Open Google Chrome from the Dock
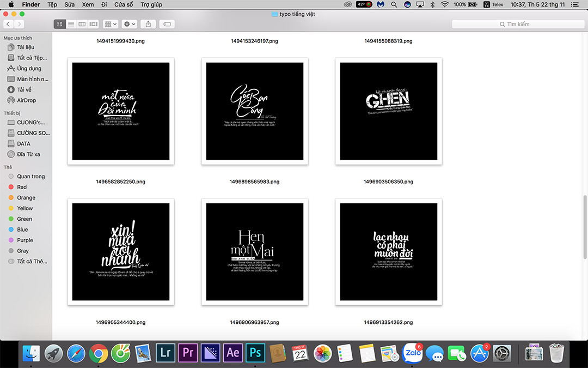588x368 pixels. (98, 353)
